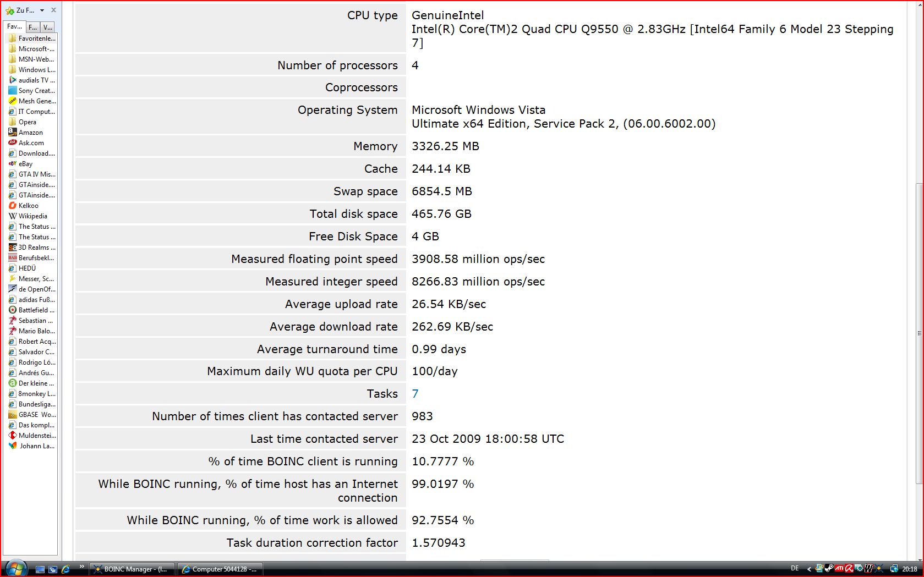Viewport: 924px width, 577px height.
Task: Open the Mario Balo... favorite
Action: pyautogui.click(x=32, y=331)
